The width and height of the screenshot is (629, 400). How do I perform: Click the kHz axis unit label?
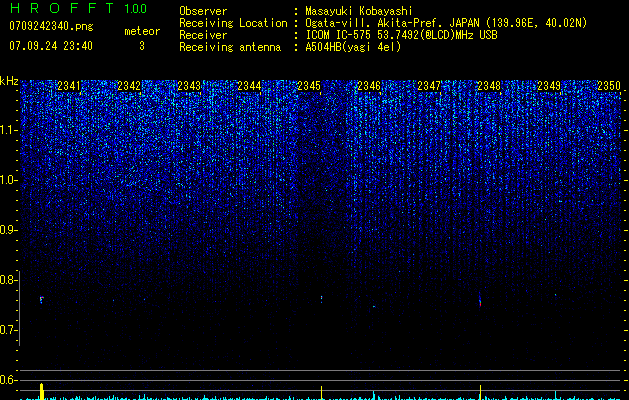pyautogui.click(x=9, y=81)
